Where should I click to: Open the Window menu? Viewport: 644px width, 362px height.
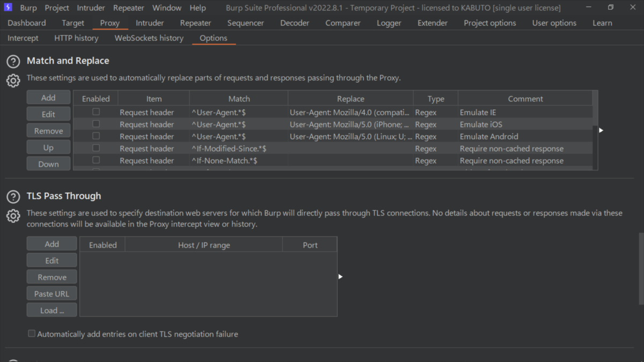pyautogui.click(x=167, y=8)
